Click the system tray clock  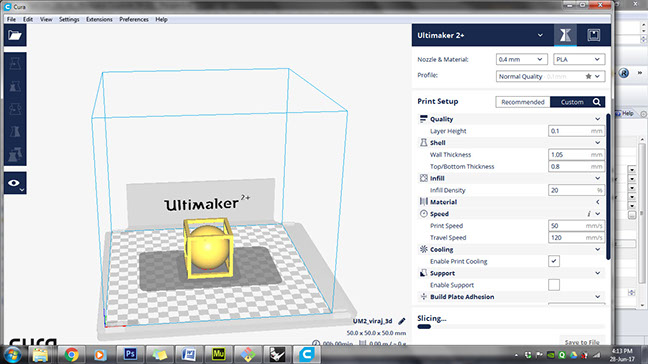tap(622, 355)
